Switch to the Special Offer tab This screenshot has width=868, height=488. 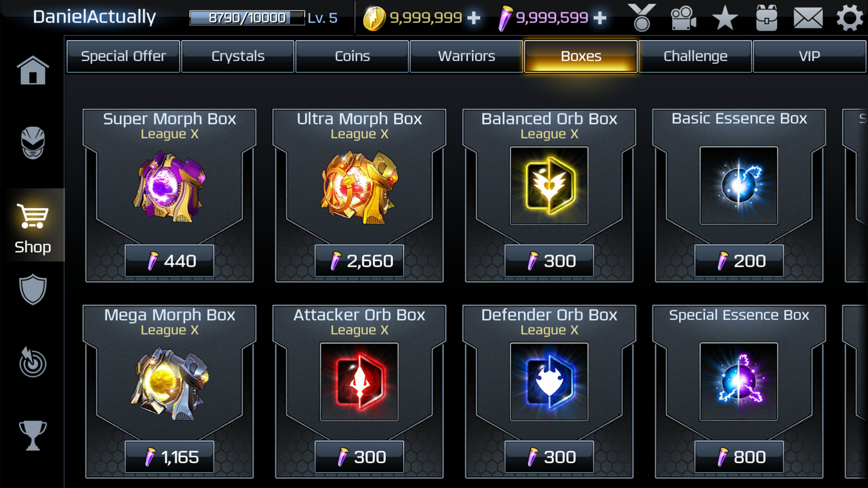[x=123, y=56]
